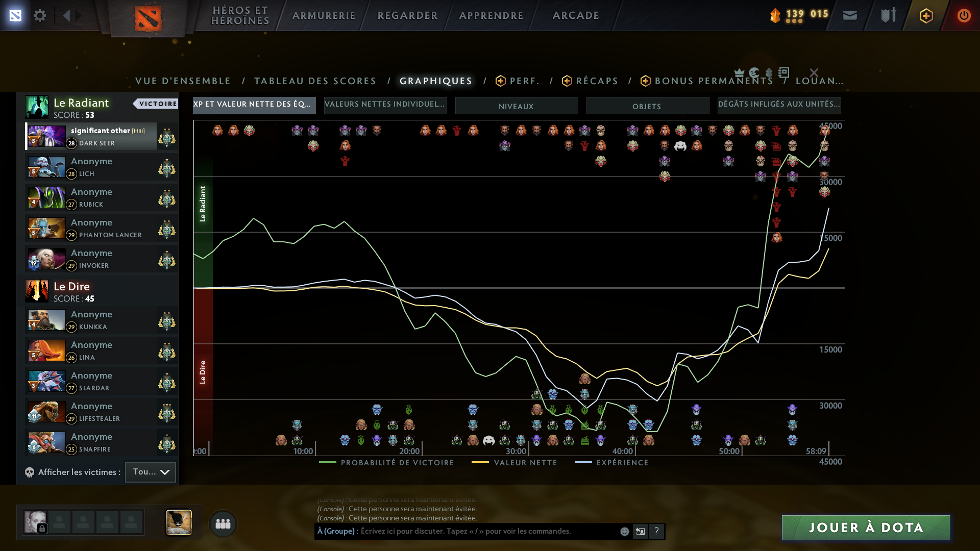This screenshot has height=551, width=980.
Task: Close the match details with the X
Action: coord(814,72)
